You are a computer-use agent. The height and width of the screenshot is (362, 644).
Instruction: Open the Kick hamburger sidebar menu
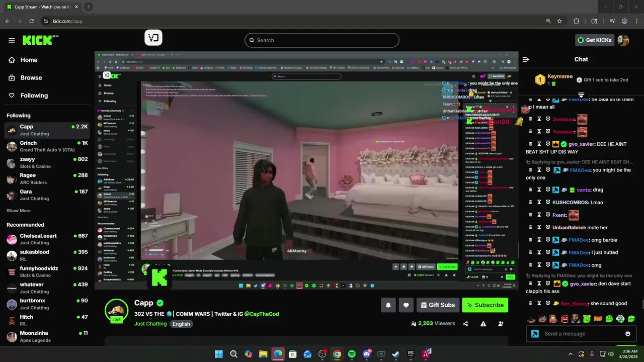(12, 40)
